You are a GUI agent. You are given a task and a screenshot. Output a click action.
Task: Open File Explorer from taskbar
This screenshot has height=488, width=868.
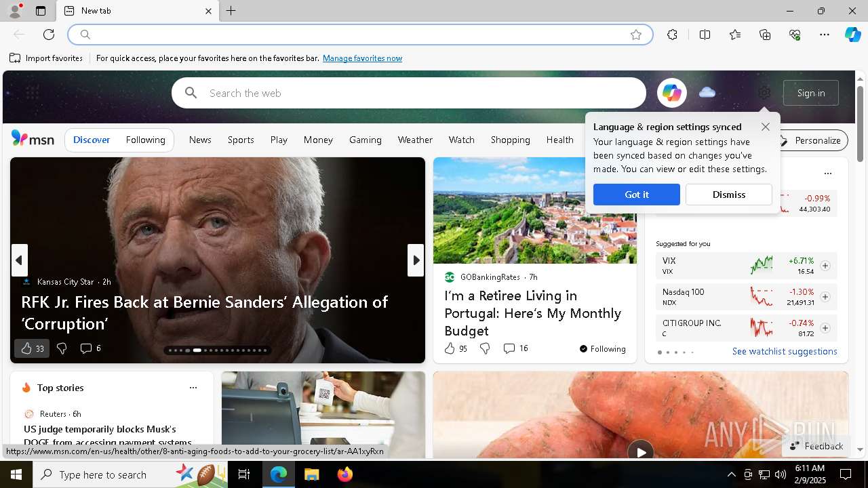click(311, 474)
